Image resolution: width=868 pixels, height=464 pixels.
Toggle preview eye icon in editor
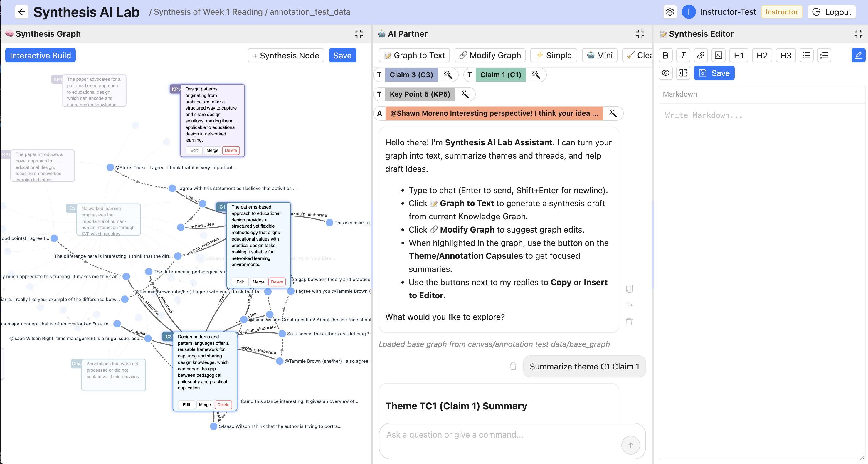(x=665, y=73)
